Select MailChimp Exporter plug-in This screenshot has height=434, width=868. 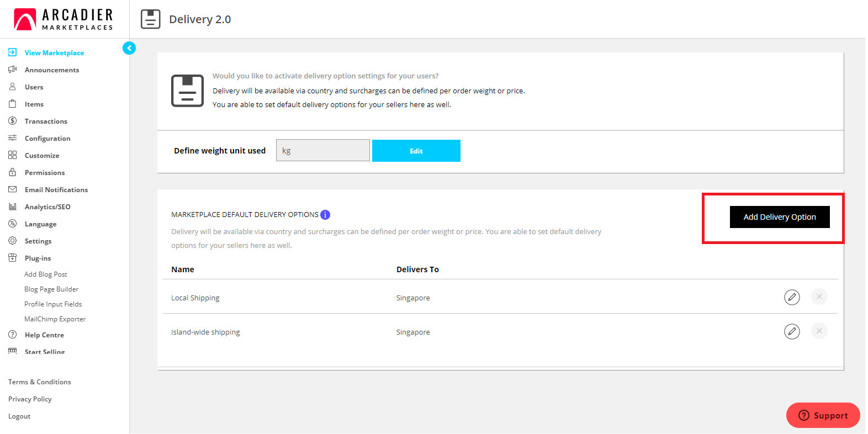[x=55, y=319]
